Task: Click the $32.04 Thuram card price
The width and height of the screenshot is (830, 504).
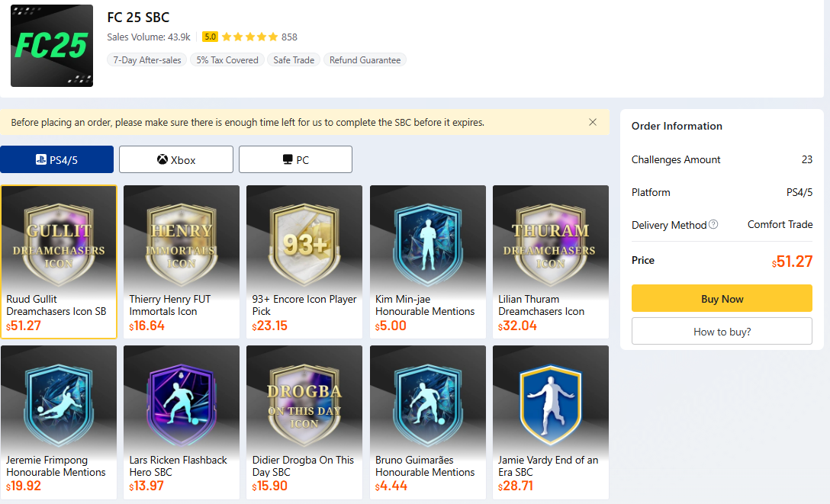Action: coord(517,326)
